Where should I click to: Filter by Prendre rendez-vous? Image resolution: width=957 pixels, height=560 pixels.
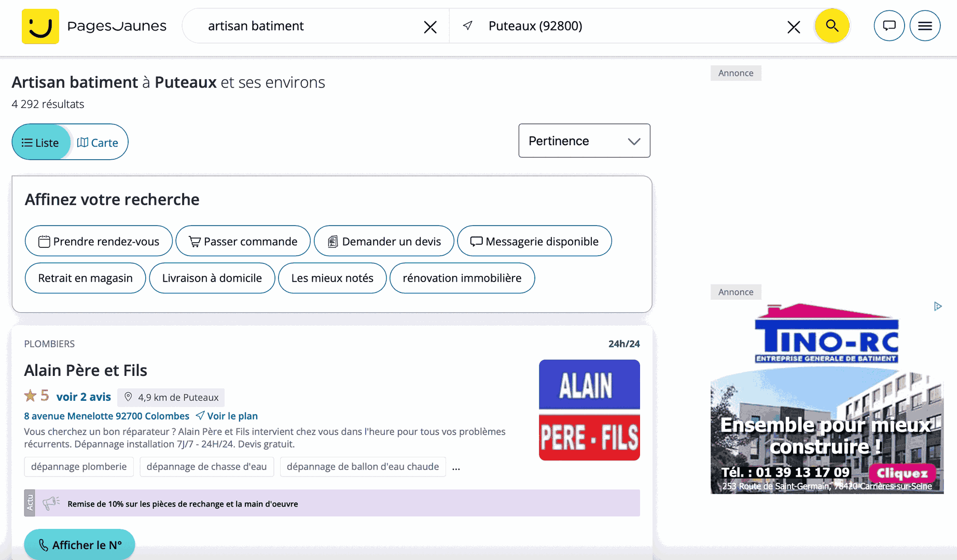(99, 241)
